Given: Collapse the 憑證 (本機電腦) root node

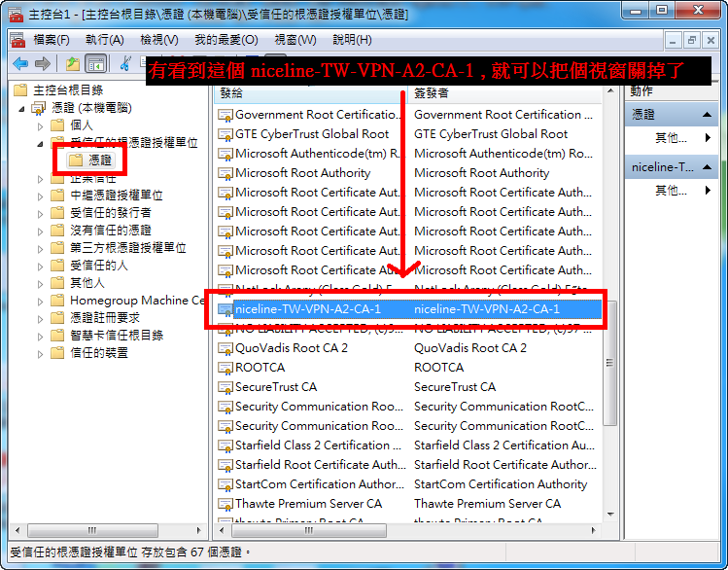Looking at the screenshot, I should (24, 108).
